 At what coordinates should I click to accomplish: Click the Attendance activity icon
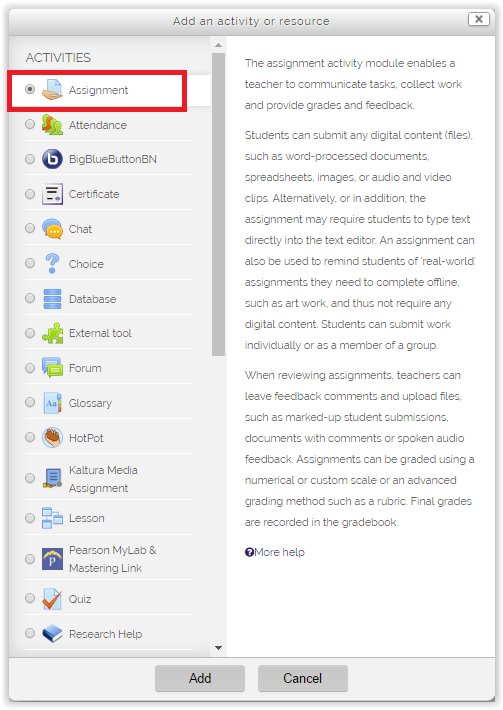pyautogui.click(x=52, y=125)
